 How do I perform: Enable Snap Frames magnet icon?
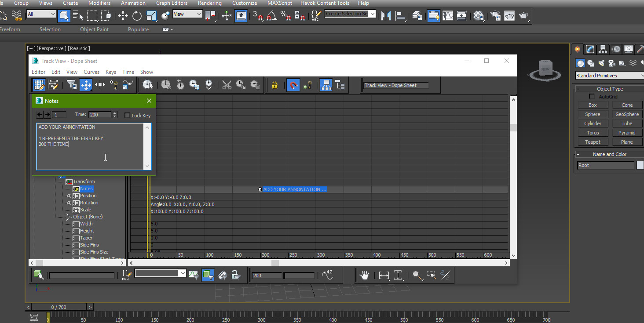click(x=294, y=85)
